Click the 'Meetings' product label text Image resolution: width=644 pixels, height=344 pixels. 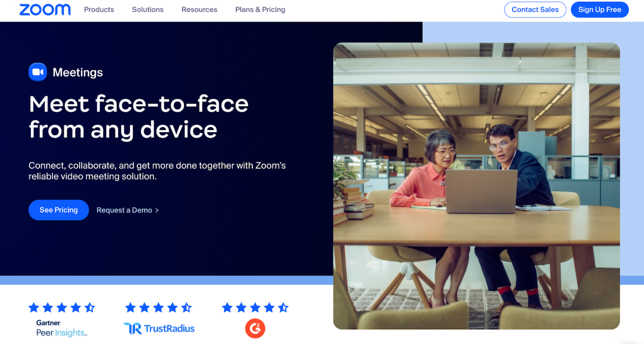[x=78, y=72]
